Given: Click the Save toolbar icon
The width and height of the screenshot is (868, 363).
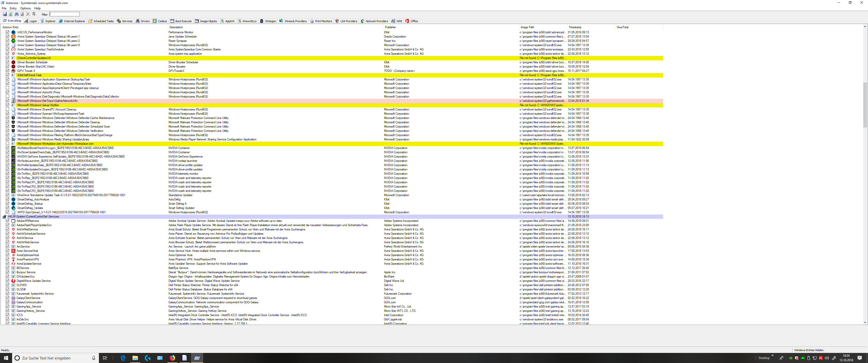Looking at the screenshot, I should [5, 14].
